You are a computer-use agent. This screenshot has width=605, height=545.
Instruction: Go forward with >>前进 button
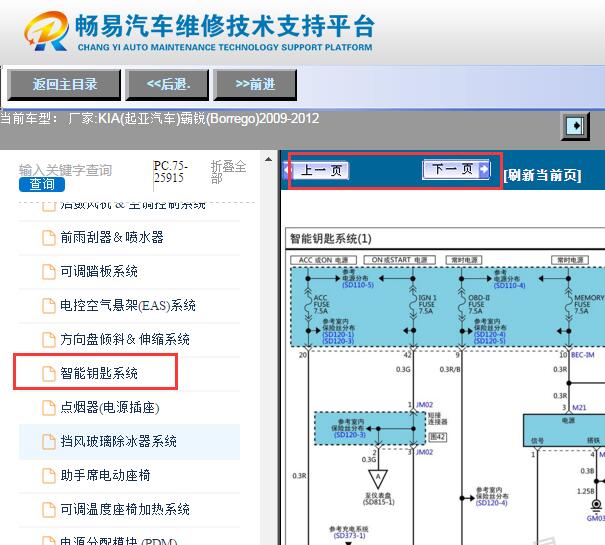click(x=255, y=85)
